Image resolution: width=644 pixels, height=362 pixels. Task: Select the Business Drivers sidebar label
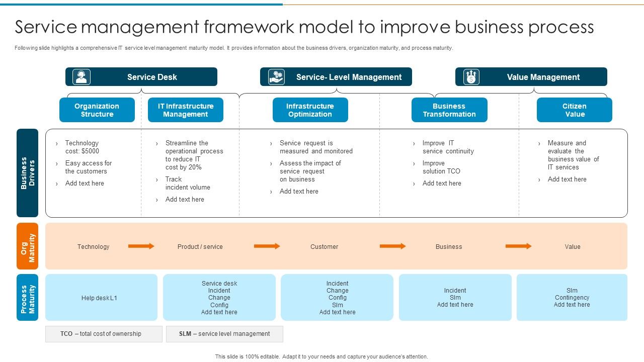28,173
